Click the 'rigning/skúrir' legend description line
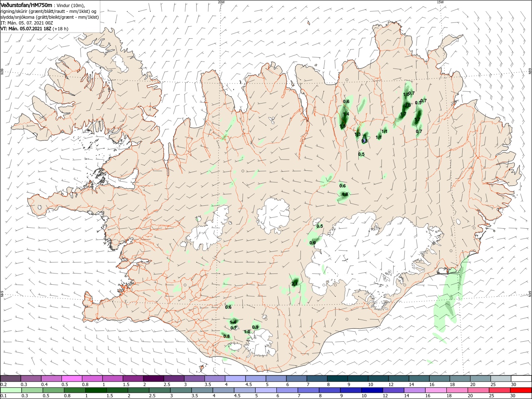The width and height of the screenshot is (532, 399). [49, 11]
